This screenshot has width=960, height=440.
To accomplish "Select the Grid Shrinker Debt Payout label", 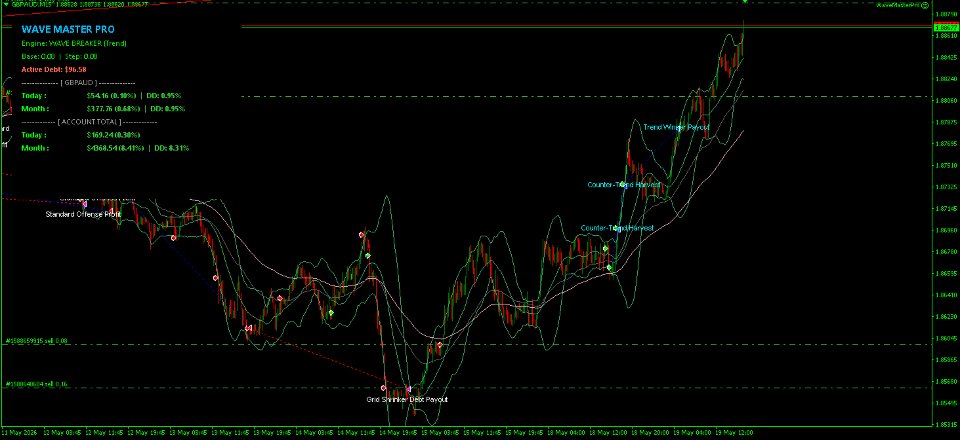I will [407, 400].
